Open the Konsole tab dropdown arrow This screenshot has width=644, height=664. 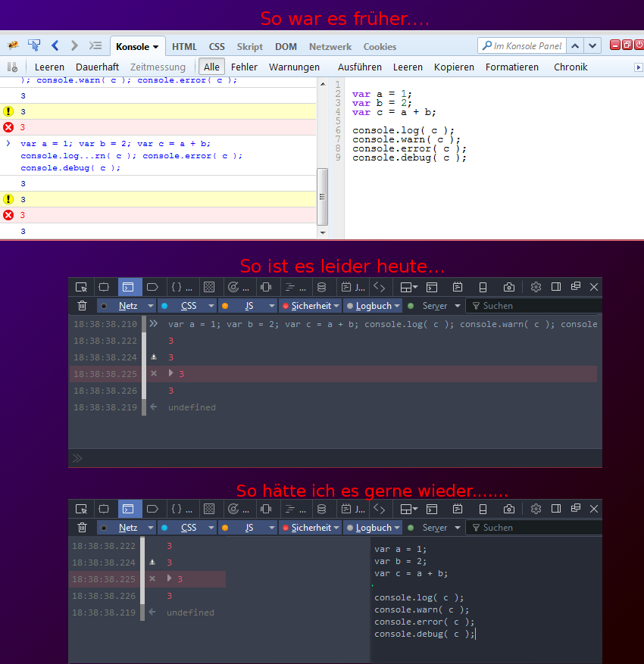[156, 47]
